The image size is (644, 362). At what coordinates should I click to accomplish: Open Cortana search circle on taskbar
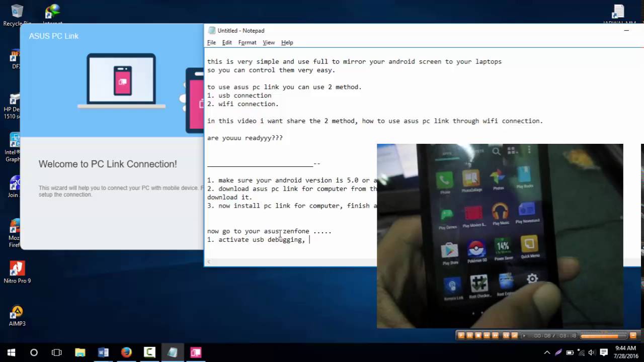[x=34, y=352]
